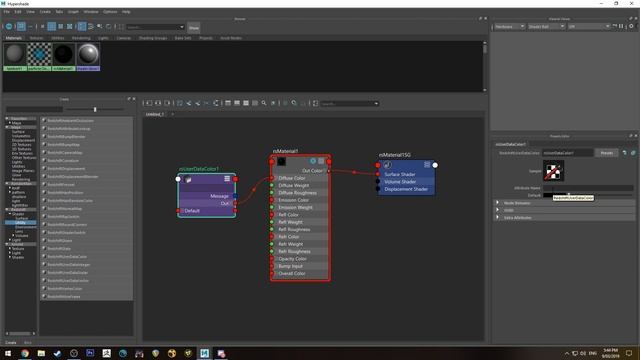
Task: Click the full node view mode icon
Action: pyautogui.click(x=246, y=103)
